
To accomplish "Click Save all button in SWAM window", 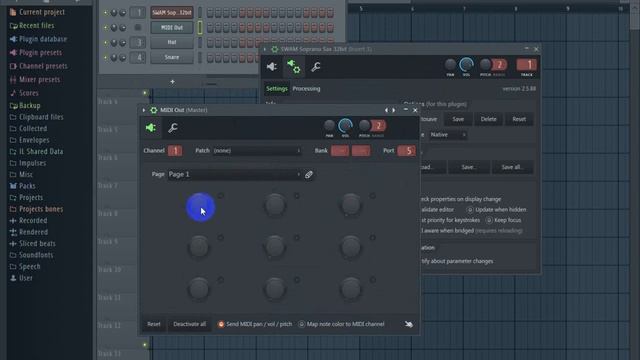I will 512,167.
